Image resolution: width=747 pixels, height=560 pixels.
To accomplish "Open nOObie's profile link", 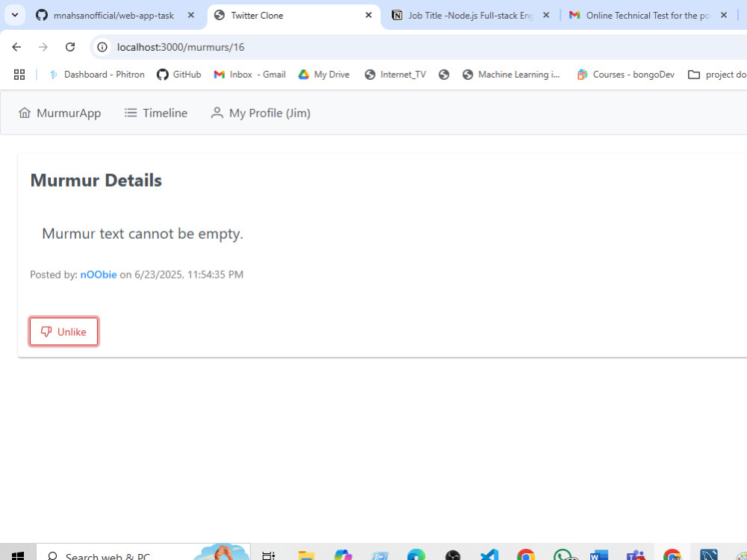I will click(x=98, y=274).
